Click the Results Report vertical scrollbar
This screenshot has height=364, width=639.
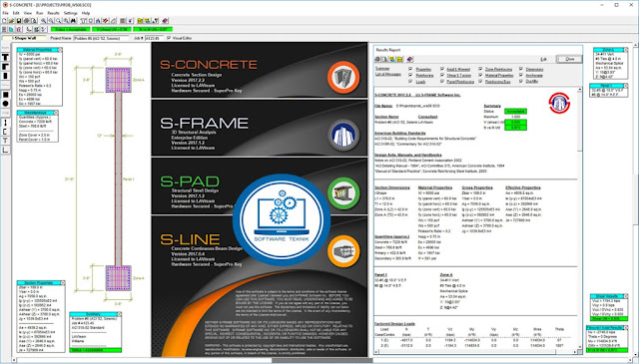[580, 219]
